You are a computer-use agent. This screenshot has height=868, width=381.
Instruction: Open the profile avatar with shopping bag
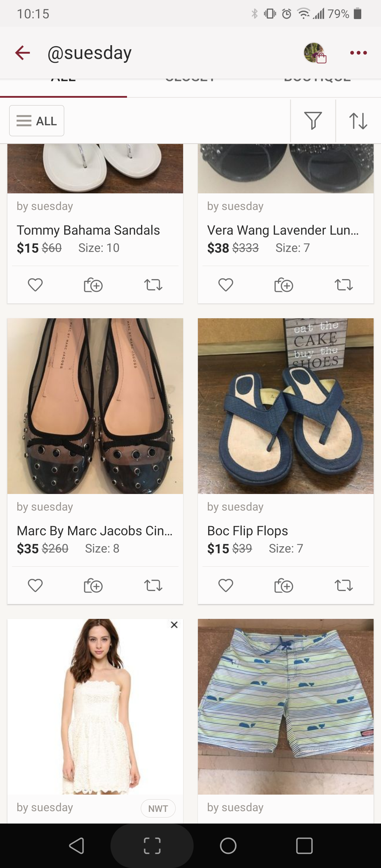click(x=315, y=53)
